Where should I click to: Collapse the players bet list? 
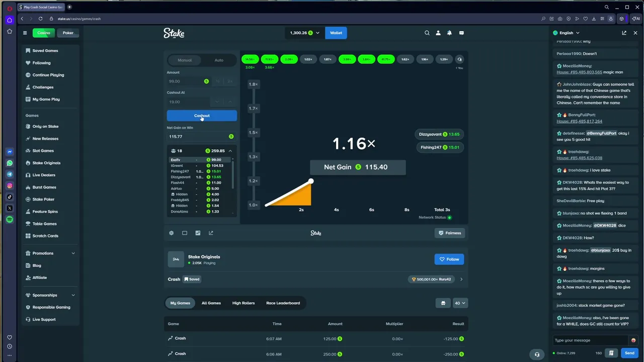pyautogui.click(x=230, y=151)
